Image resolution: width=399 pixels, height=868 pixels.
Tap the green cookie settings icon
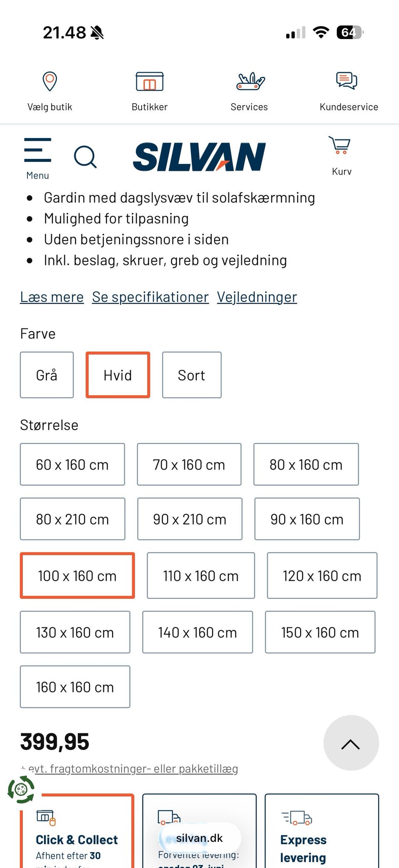(x=21, y=789)
